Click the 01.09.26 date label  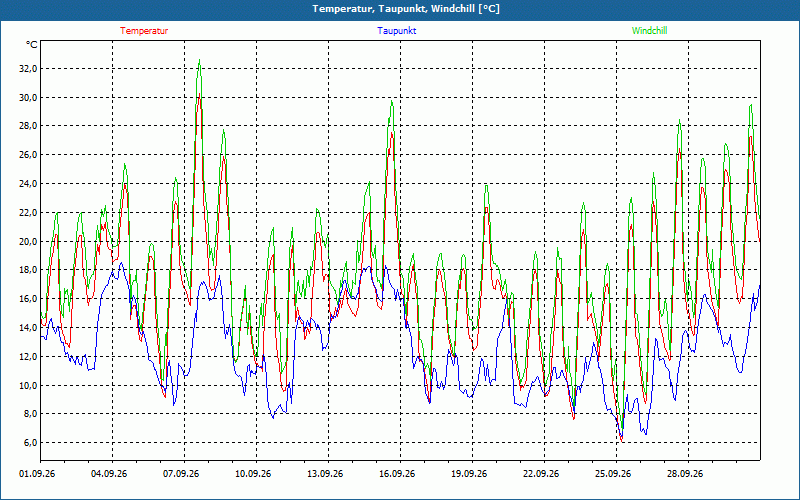click(x=37, y=474)
